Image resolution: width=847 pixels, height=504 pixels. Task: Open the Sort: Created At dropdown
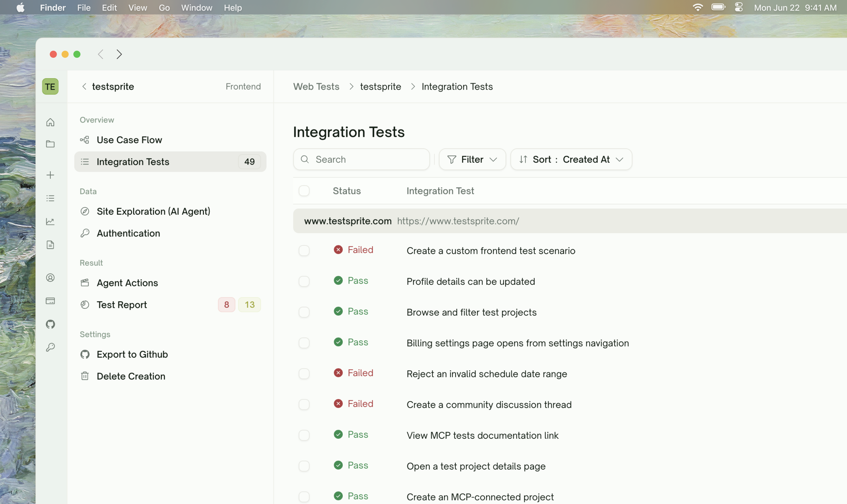(x=571, y=159)
